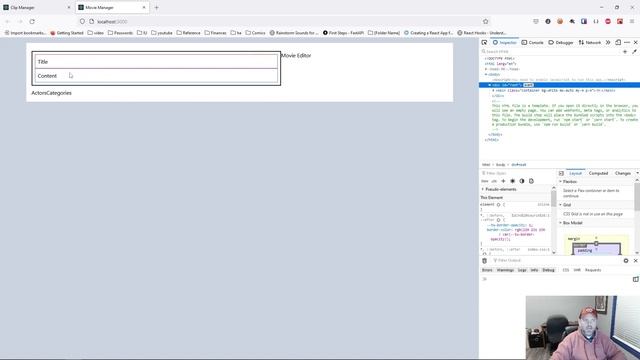Toggle Warnings console filter

[505, 270]
